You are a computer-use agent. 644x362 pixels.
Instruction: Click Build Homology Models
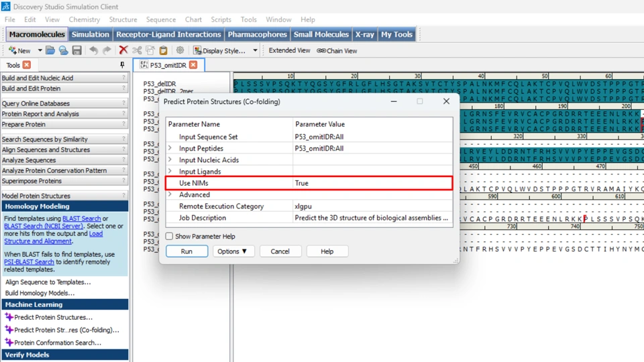point(40,293)
